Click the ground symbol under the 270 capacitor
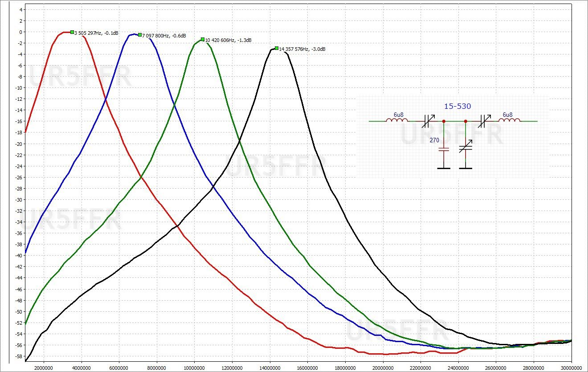Screen dimensions: 588x372 [443, 168]
